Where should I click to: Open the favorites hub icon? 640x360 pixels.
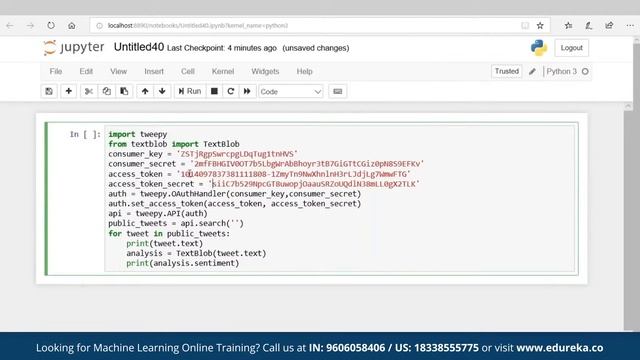[569, 26]
